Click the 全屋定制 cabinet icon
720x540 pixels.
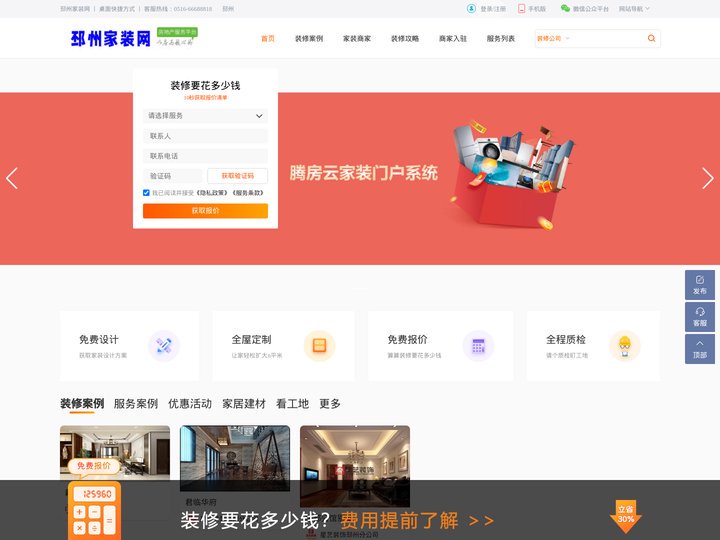pos(320,346)
